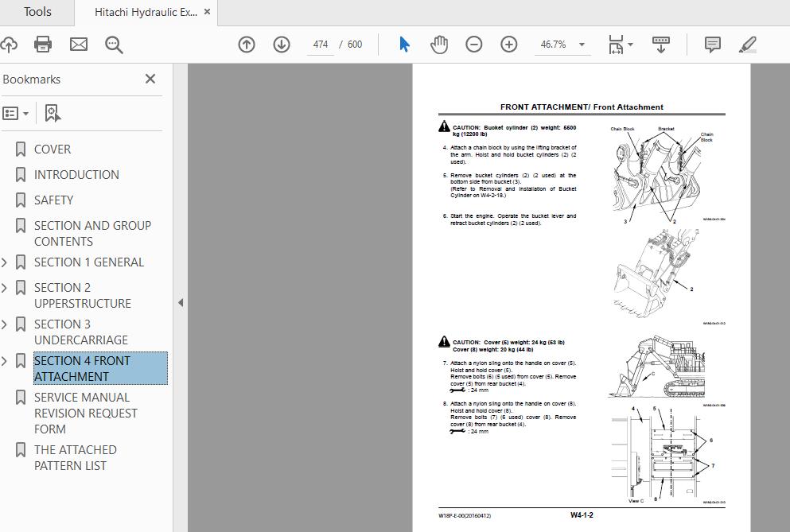The width and height of the screenshot is (790, 532).
Task: Select the Hand tool for panning
Action: click(438, 45)
